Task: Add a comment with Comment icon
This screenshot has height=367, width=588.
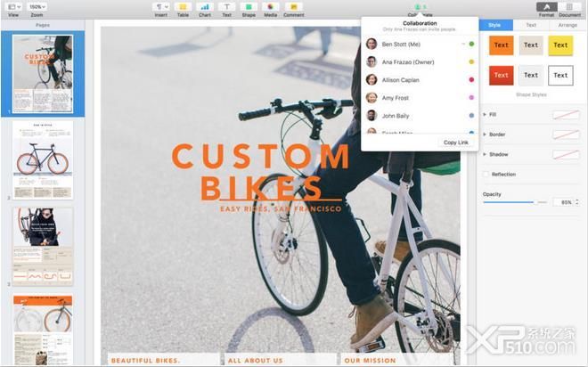Action: [x=294, y=7]
